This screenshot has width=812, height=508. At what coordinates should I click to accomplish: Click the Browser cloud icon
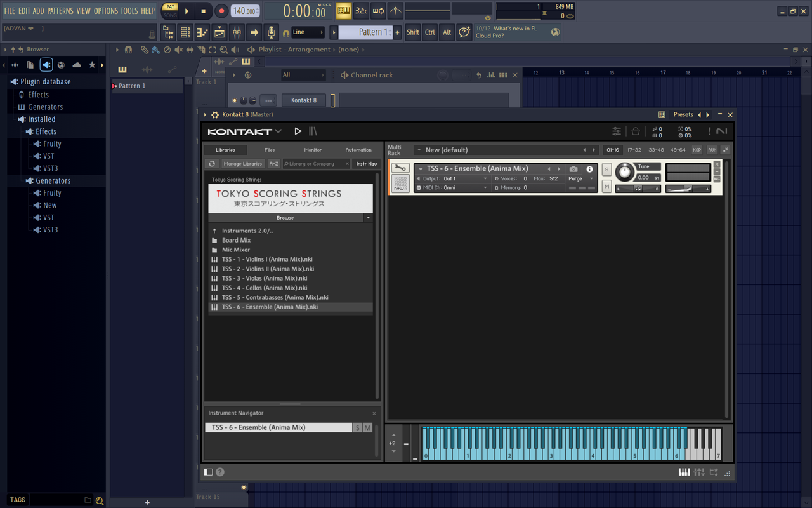77,65
